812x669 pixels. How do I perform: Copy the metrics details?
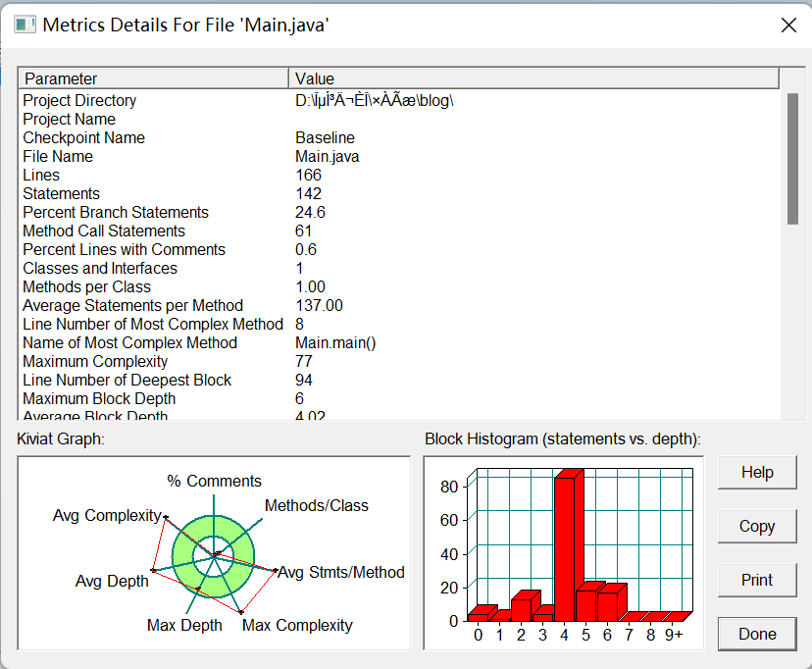pyautogui.click(x=757, y=526)
